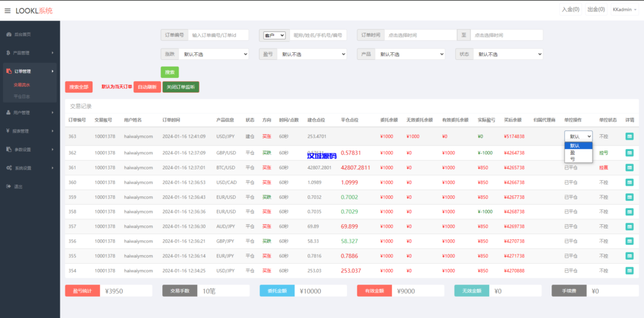Click the user icon for 用户管理

8,113
